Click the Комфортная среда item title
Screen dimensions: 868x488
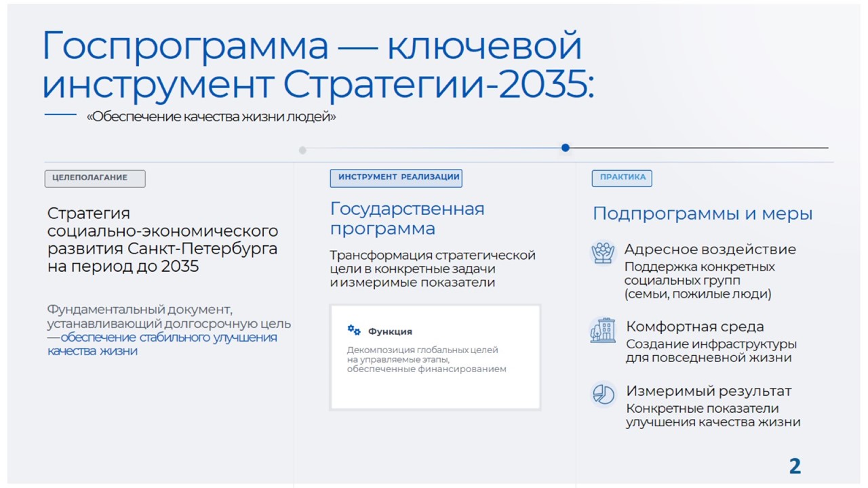point(695,327)
